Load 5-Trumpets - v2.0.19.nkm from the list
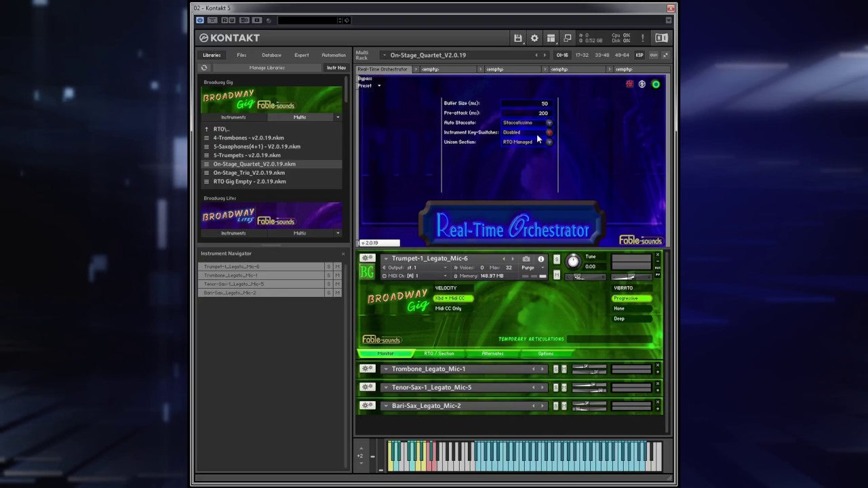868x488 pixels. (x=247, y=155)
